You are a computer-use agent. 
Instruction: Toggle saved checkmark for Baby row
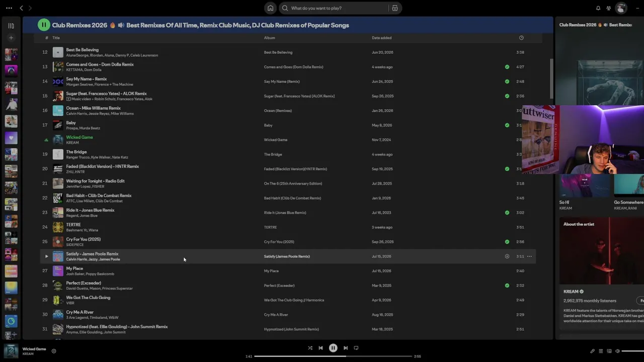tap(507, 125)
